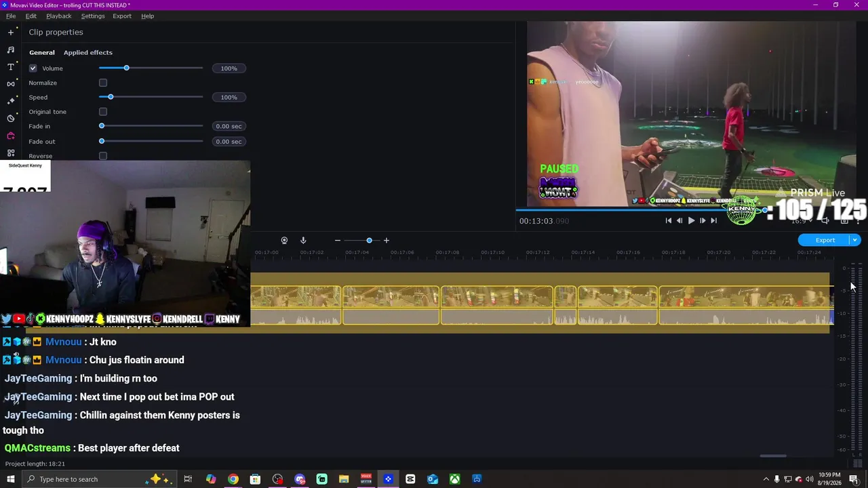The height and width of the screenshot is (488, 868).
Task: Click the Volume slider handle
Action: (126, 68)
